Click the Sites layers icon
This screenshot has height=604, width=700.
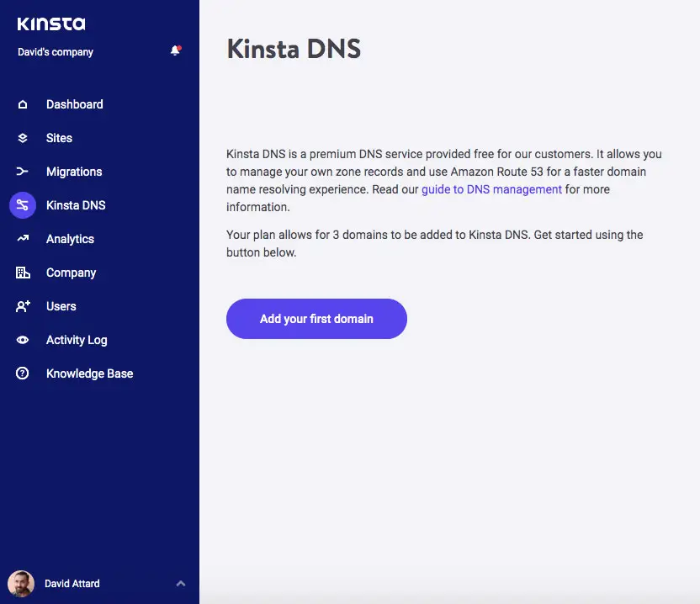tap(23, 138)
